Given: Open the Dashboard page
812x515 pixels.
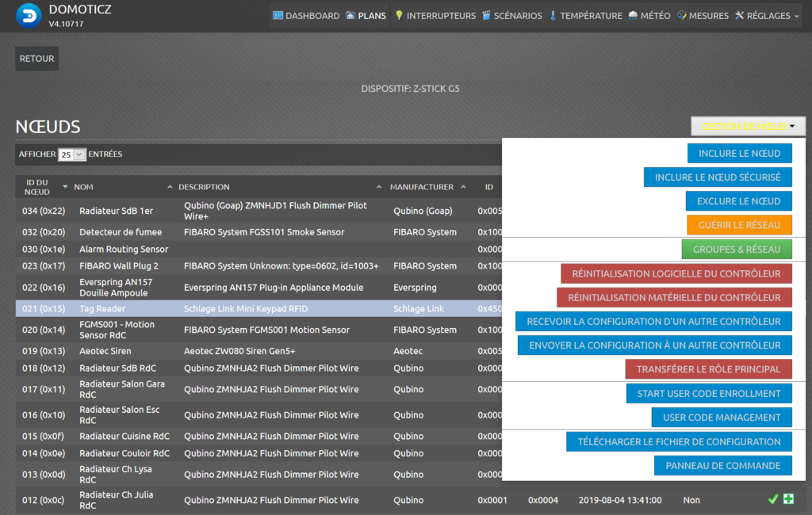Looking at the screenshot, I should pyautogui.click(x=306, y=16).
